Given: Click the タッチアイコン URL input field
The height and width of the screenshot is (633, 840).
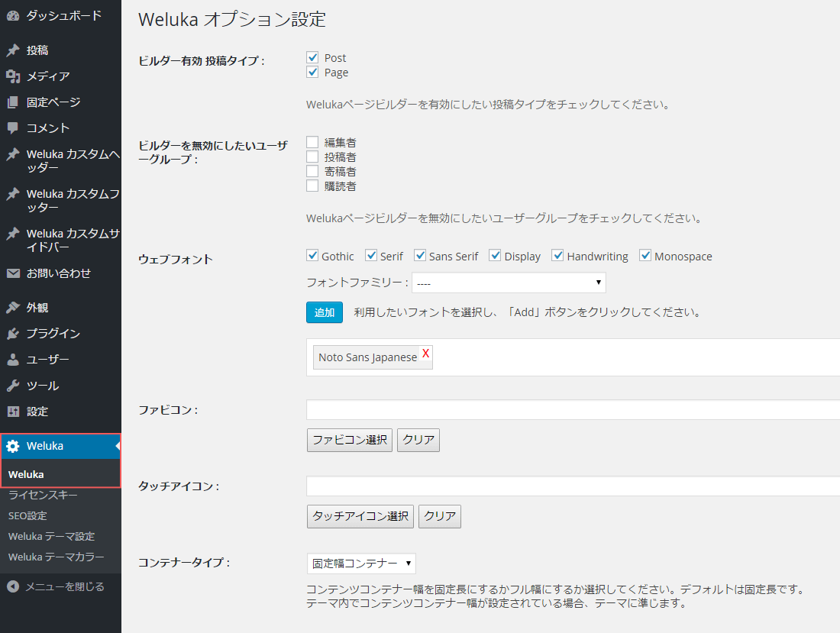Looking at the screenshot, I should tap(573, 486).
